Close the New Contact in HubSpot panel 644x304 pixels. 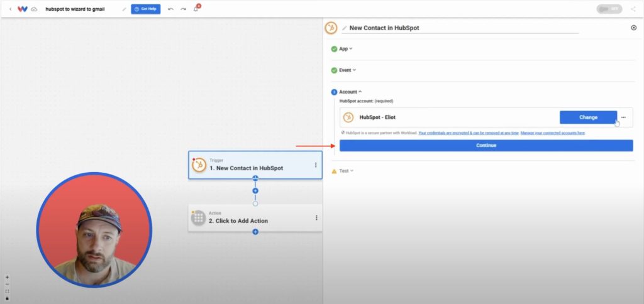633,28
